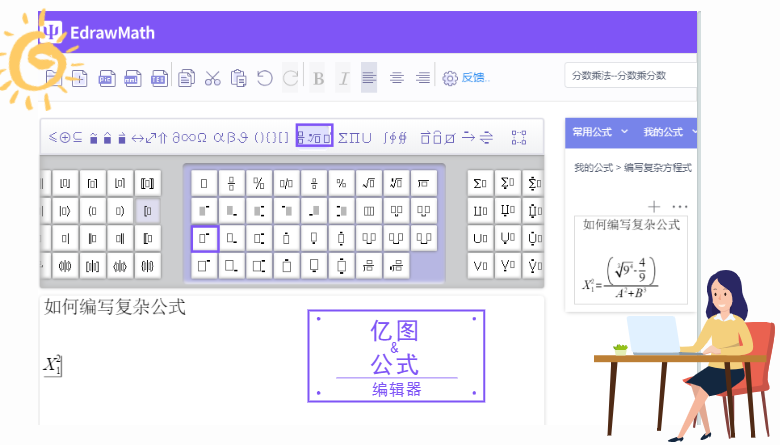Open brackets templates group (){}[]
Image resolution: width=780 pixels, height=445 pixels.
(x=271, y=138)
